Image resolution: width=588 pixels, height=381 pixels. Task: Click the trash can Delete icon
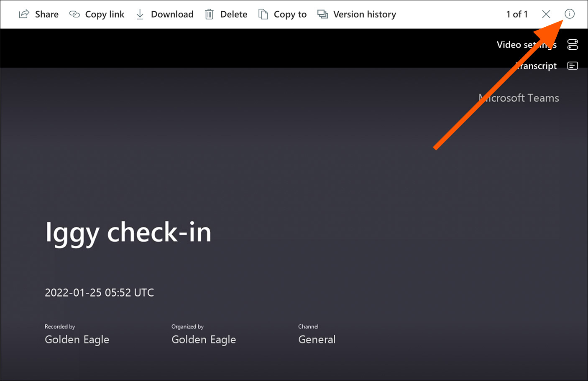pyautogui.click(x=209, y=14)
